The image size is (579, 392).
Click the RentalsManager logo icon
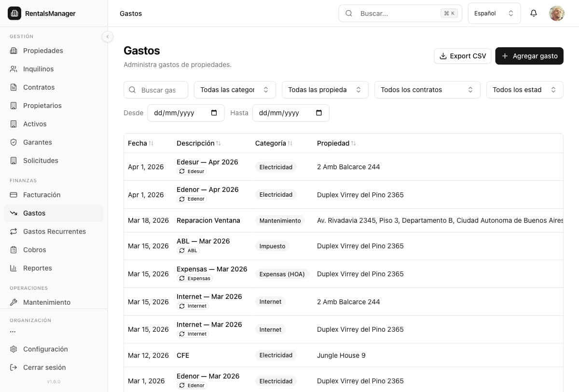pyautogui.click(x=14, y=14)
